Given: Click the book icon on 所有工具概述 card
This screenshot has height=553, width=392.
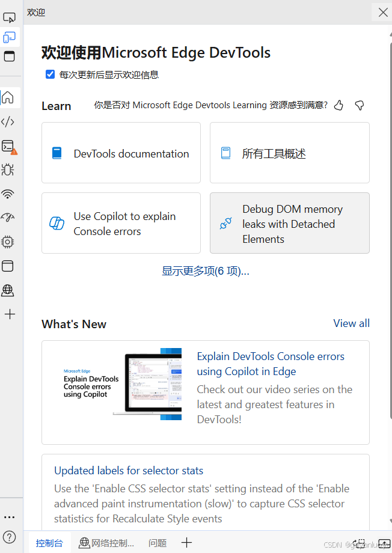Looking at the screenshot, I should pos(226,153).
